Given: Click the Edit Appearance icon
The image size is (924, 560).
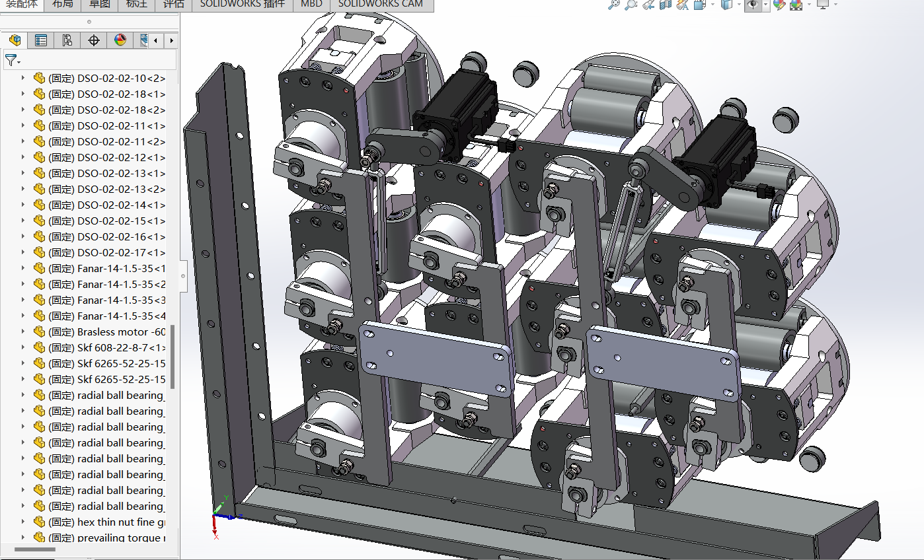Looking at the screenshot, I should 779,5.
